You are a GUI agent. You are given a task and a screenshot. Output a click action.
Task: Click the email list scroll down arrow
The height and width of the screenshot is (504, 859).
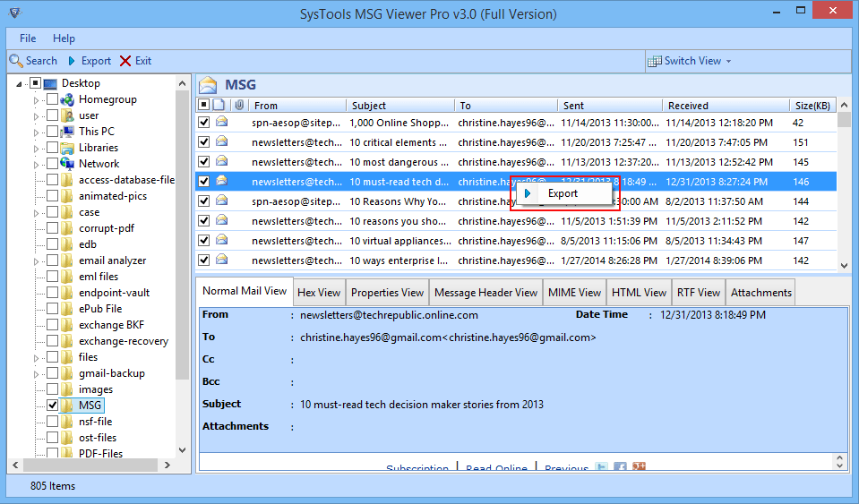pyautogui.click(x=844, y=265)
